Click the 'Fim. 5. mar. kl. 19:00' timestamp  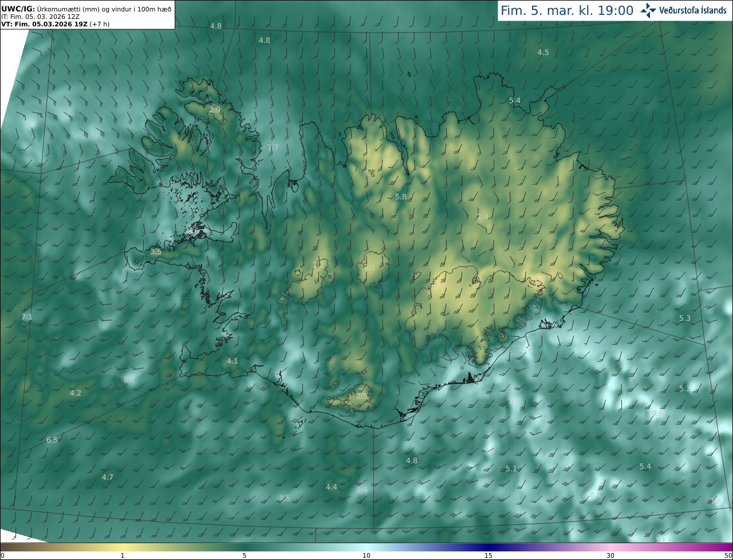[567, 10]
